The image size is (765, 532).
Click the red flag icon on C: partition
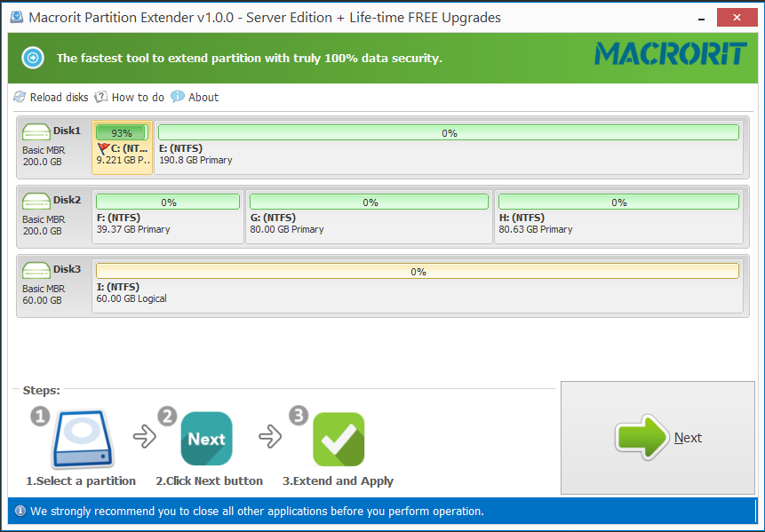click(103, 148)
